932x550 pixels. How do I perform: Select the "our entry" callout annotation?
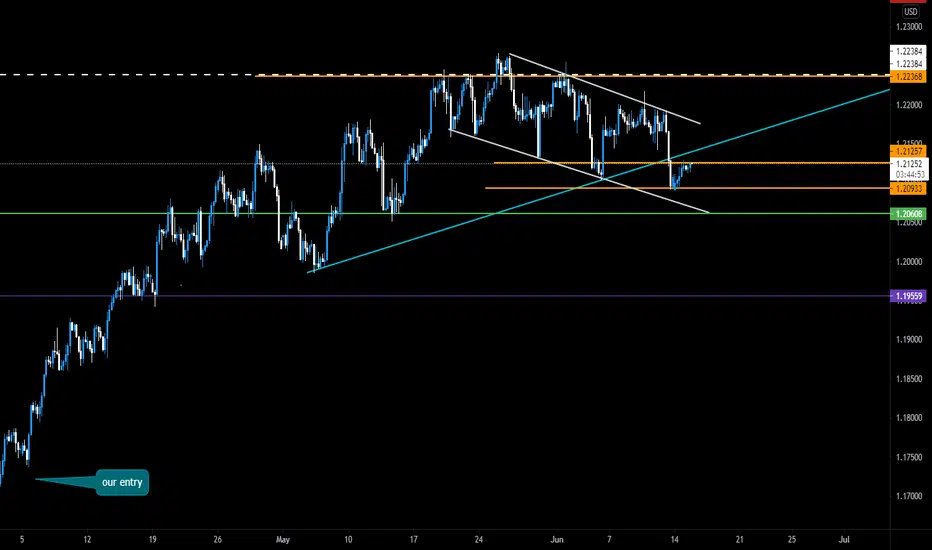[x=122, y=482]
